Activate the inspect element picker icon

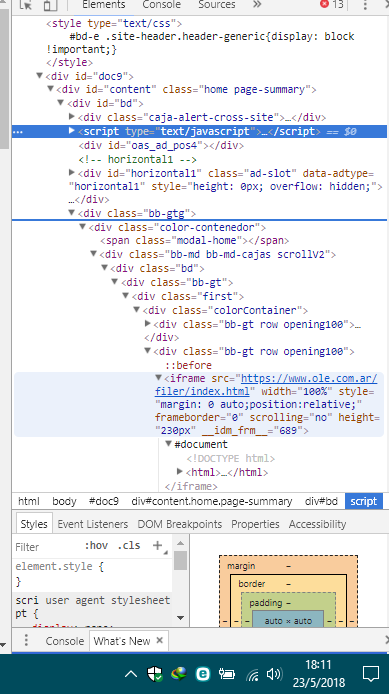[x=26, y=5]
